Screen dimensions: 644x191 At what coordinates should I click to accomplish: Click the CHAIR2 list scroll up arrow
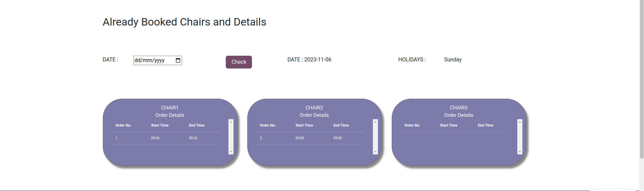tap(375, 122)
